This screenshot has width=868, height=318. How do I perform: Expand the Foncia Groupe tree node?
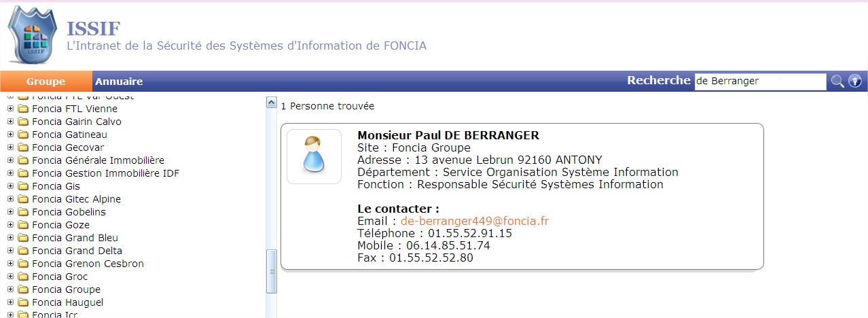coord(10,289)
